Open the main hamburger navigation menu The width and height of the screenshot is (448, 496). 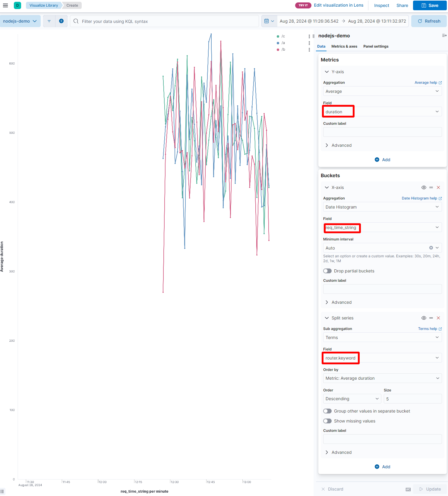tap(5, 5)
